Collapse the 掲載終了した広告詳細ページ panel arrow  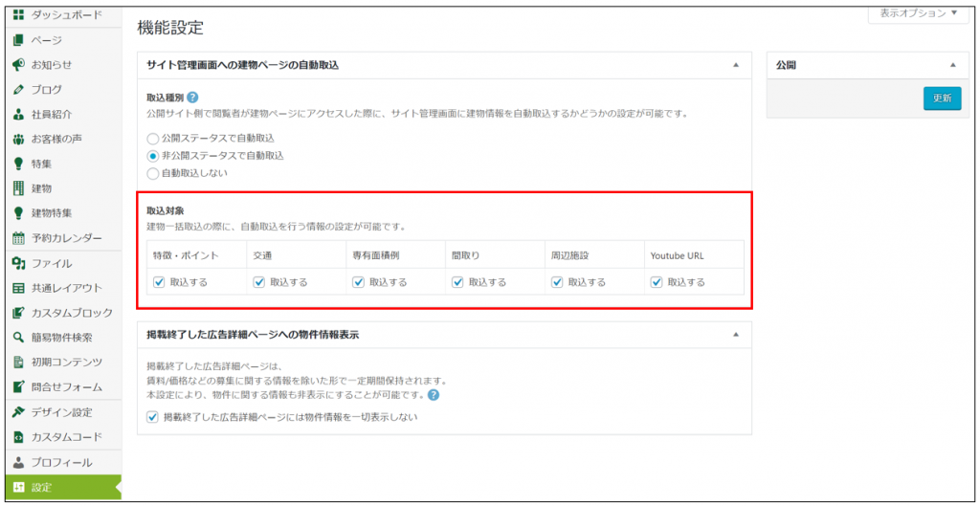(735, 335)
